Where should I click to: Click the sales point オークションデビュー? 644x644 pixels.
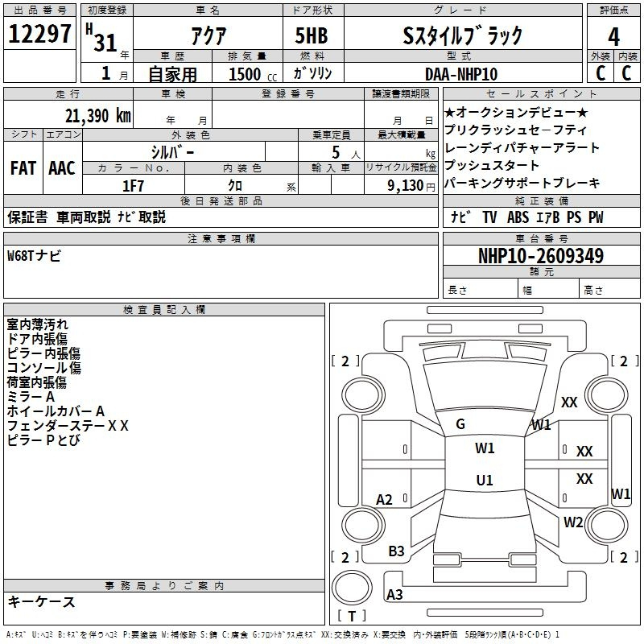[516, 112]
